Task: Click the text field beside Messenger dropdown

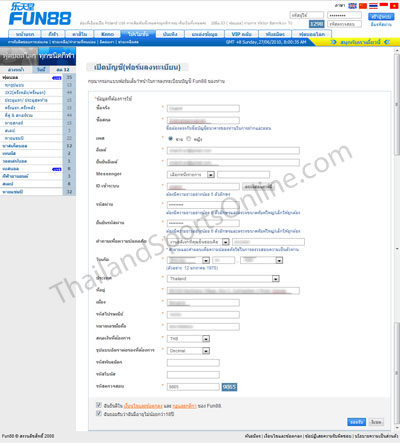Action: click(x=243, y=174)
